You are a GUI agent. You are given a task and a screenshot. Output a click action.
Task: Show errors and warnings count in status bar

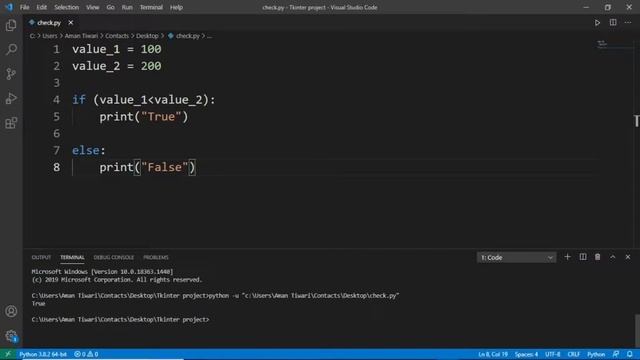click(86, 354)
